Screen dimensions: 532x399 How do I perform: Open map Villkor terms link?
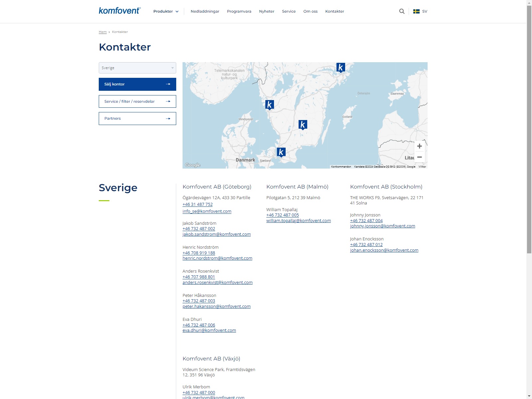422,167
